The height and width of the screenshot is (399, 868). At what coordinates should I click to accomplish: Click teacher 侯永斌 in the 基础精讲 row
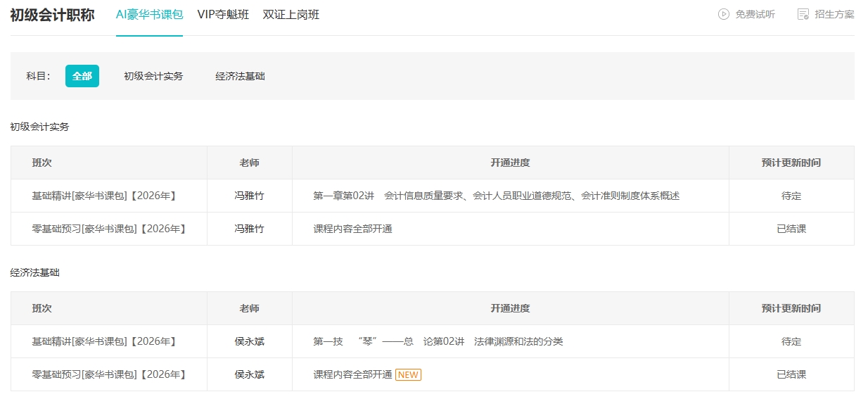[x=249, y=341]
